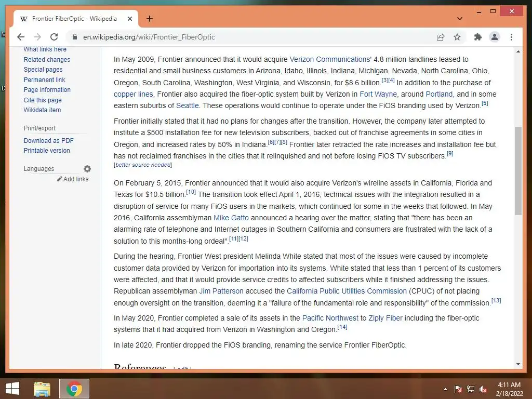
Task: Show hidden system tray icons
Action: tap(445, 389)
